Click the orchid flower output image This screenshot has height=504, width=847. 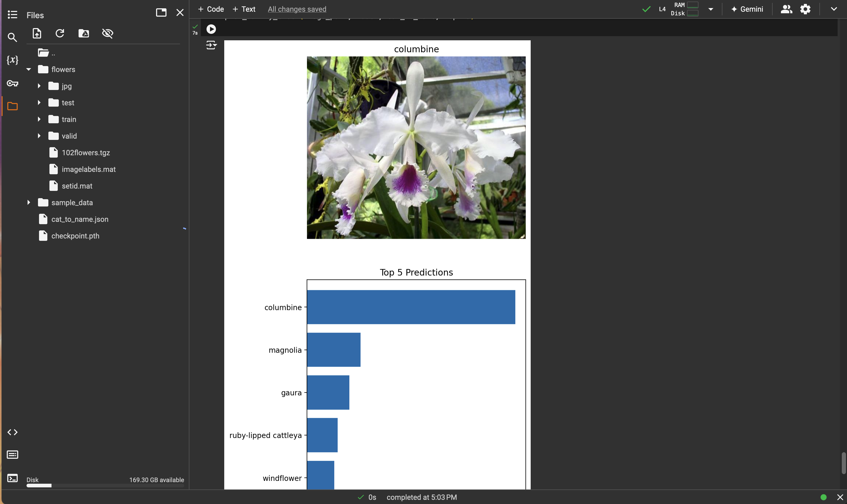(416, 148)
